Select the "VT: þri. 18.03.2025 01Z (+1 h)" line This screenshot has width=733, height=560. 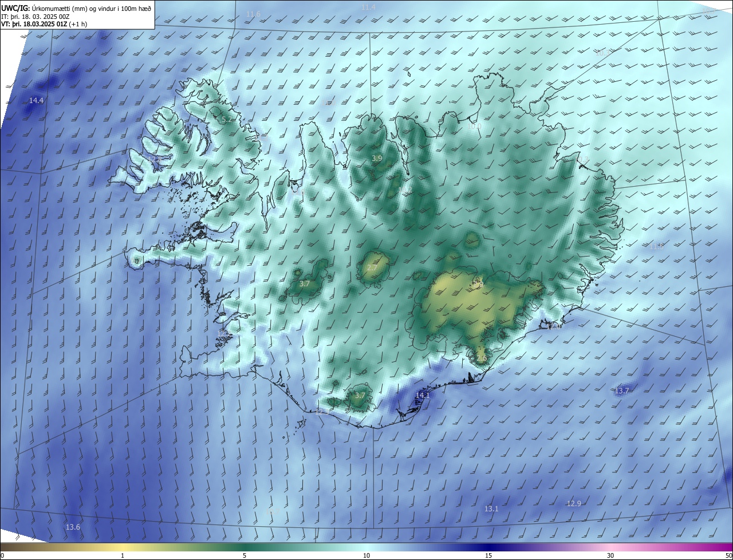tap(44, 24)
